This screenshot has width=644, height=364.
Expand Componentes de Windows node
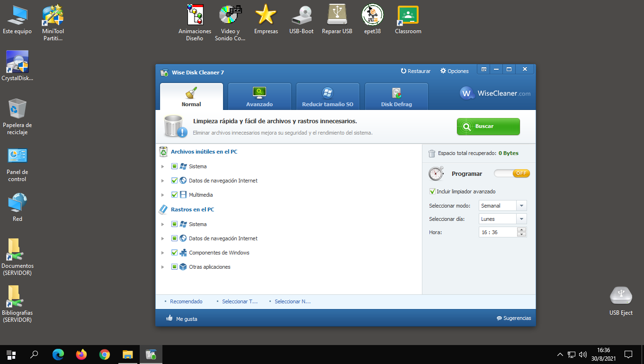162,253
